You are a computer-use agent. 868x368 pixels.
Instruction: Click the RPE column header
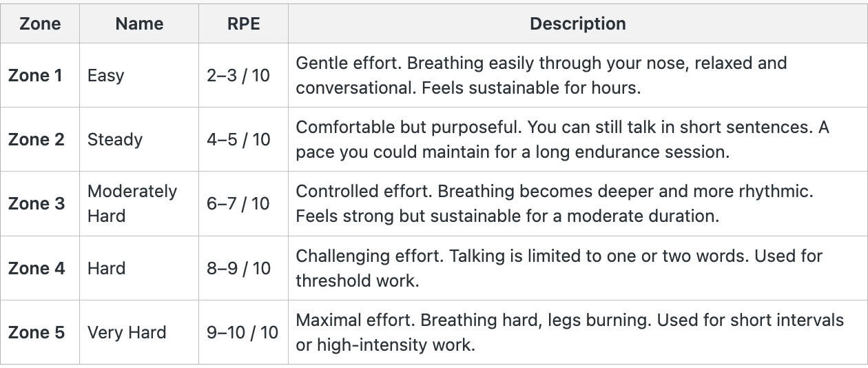coord(243,24)
